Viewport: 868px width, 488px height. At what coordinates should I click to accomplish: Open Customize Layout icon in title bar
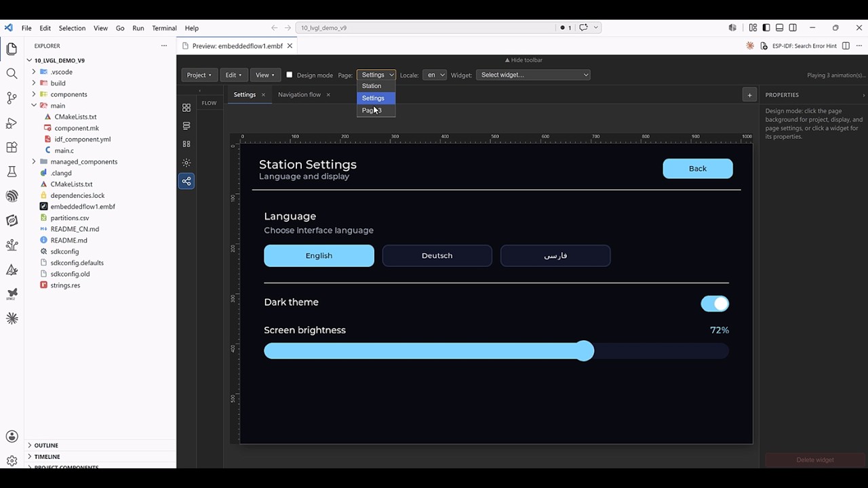(x=753, y=28)
